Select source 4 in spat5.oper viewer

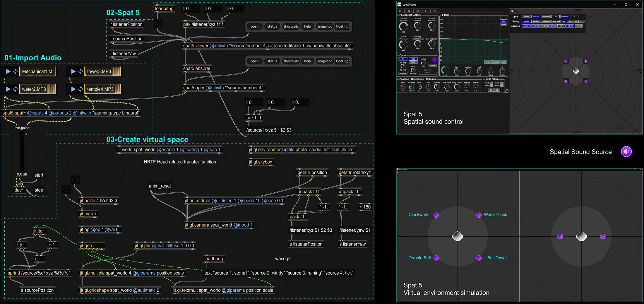tap(586, 81)
